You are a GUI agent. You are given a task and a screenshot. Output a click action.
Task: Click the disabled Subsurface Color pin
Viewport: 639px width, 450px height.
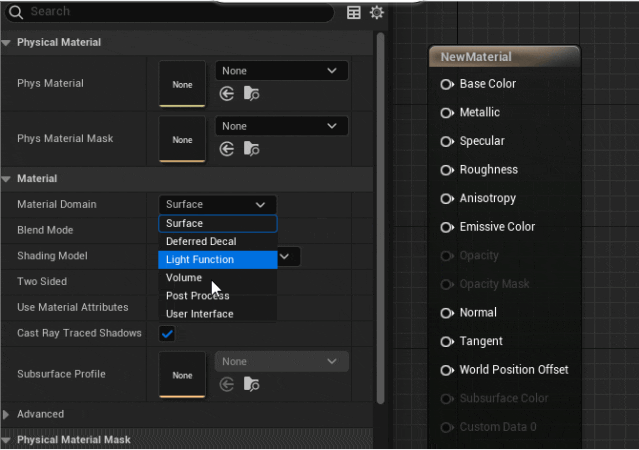coord(447,399)
